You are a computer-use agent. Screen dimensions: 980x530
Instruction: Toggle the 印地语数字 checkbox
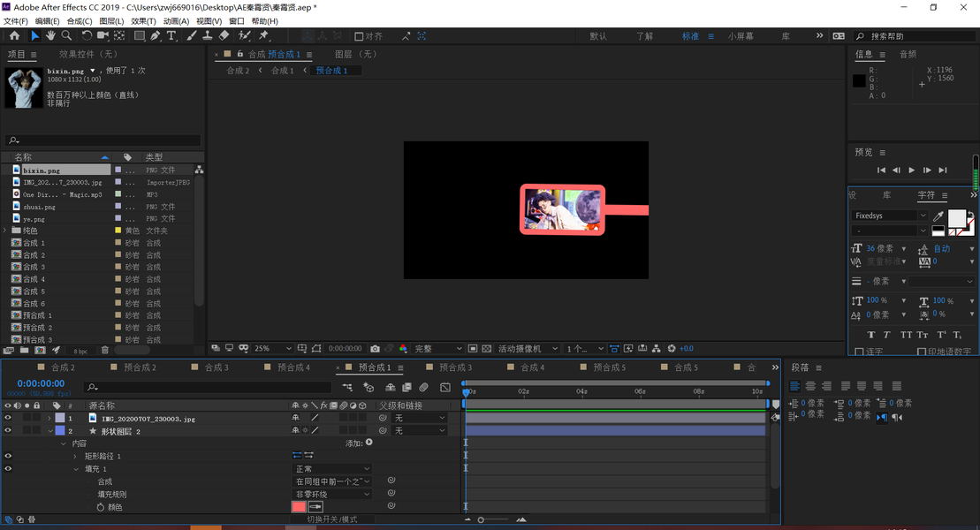click(922, 352)
